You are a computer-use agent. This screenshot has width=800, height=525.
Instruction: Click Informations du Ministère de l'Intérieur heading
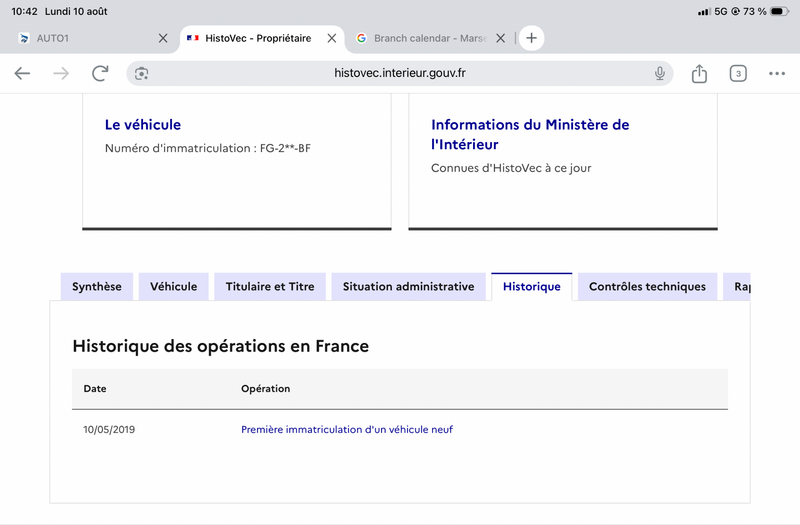(530, 135)
